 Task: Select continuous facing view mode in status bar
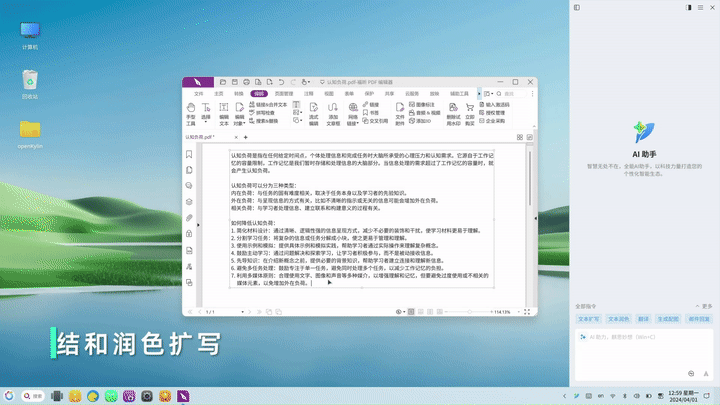tap(439, 312)
